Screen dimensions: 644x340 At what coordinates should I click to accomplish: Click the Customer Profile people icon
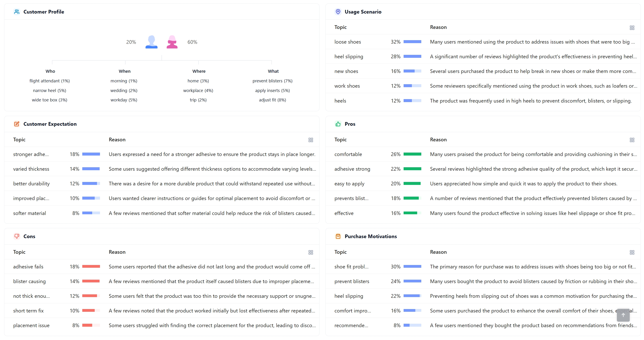point(17,11)
